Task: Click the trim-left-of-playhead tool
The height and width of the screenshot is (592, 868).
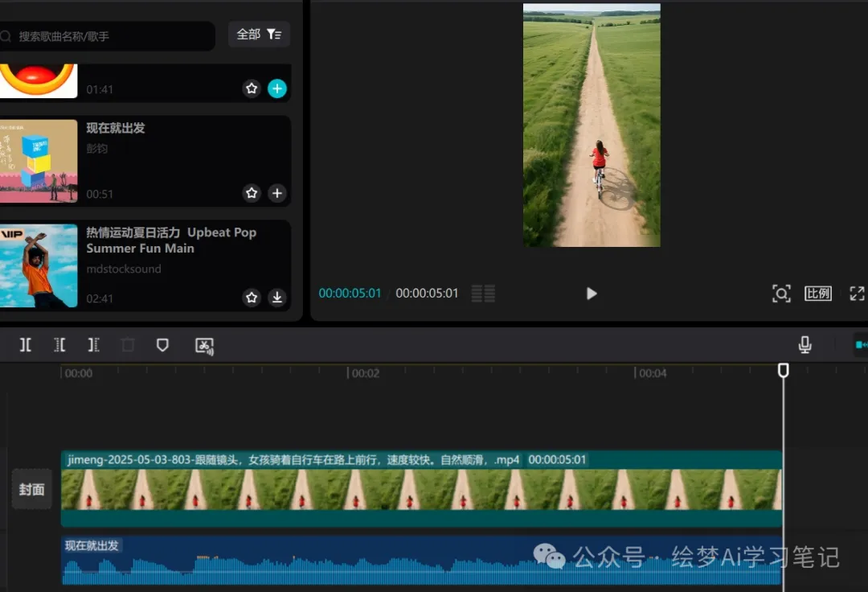Action: (59, 345)
